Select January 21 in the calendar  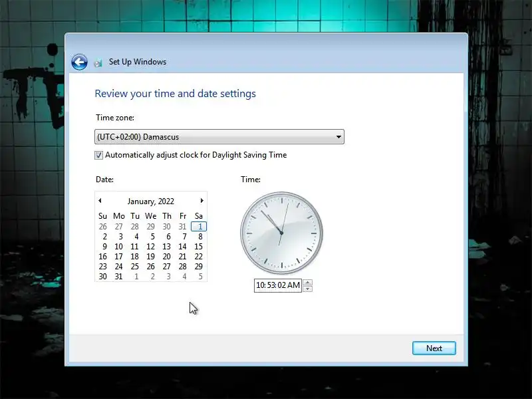click(182, 257)
